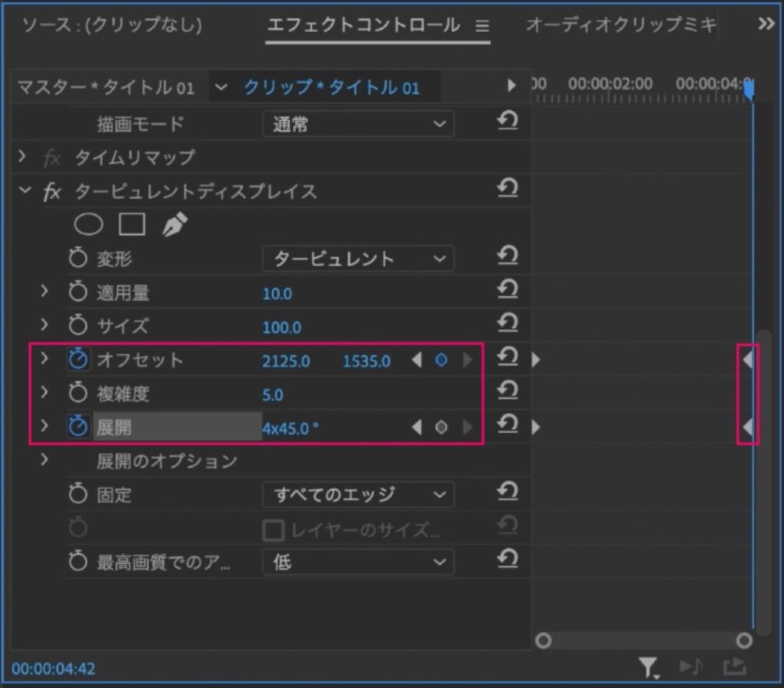Toggle animation stopwatch for 最高画質でのア…

78,561
